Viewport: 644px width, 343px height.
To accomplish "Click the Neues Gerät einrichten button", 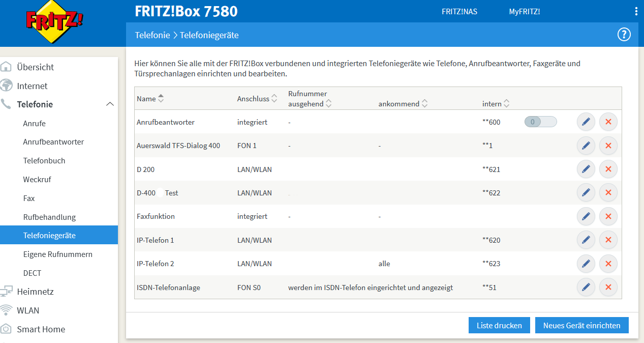I will [581, 325].
